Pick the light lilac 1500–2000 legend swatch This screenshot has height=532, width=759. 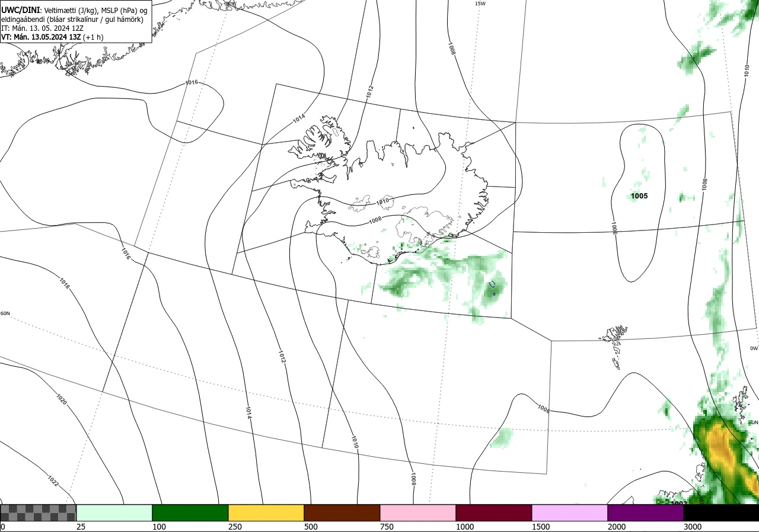point(570,512)
